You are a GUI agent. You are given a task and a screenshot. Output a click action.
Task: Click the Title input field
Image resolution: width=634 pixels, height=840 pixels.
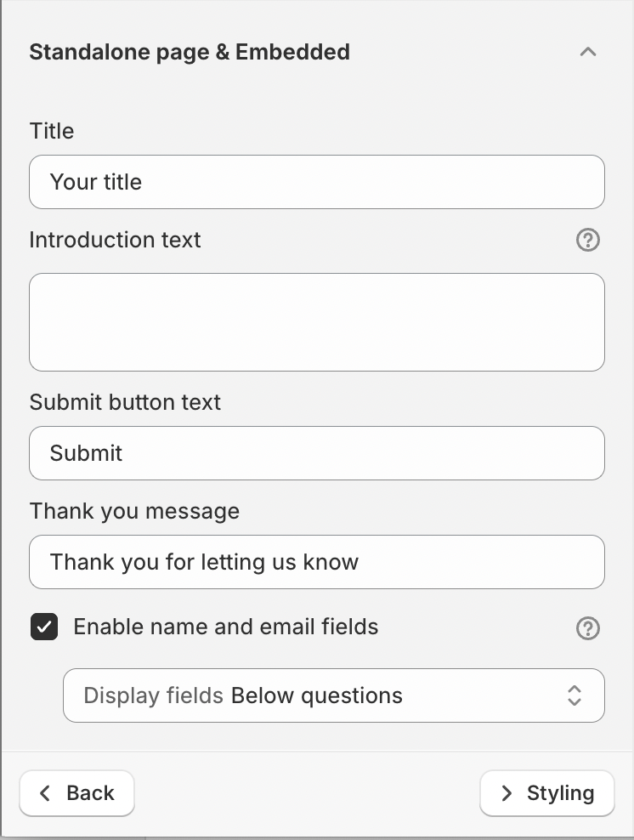[317, 182]
